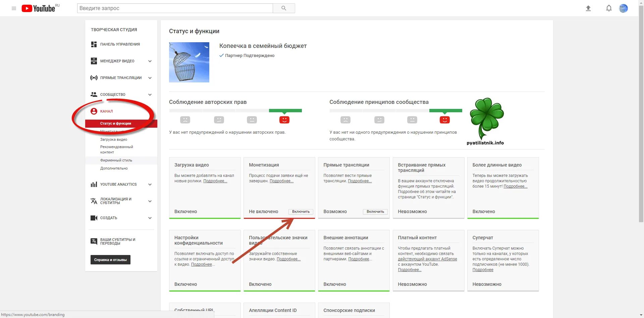Click the first grey face under copyright status
644x318 pixels.
(x=185, y=120)
